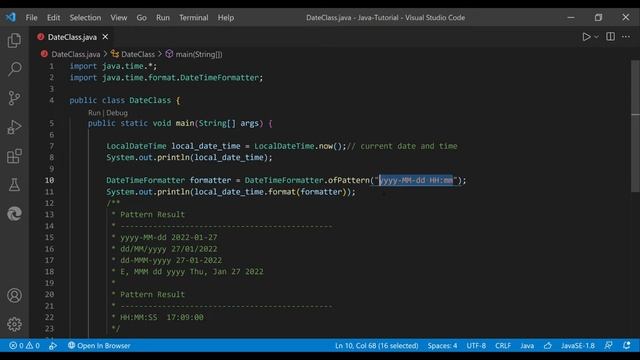Click the selected pattern string yyyy-MM-dd HH:mm
Image resolution: width=640 pixels, height=360 pixels.
[x=416, y=180]
